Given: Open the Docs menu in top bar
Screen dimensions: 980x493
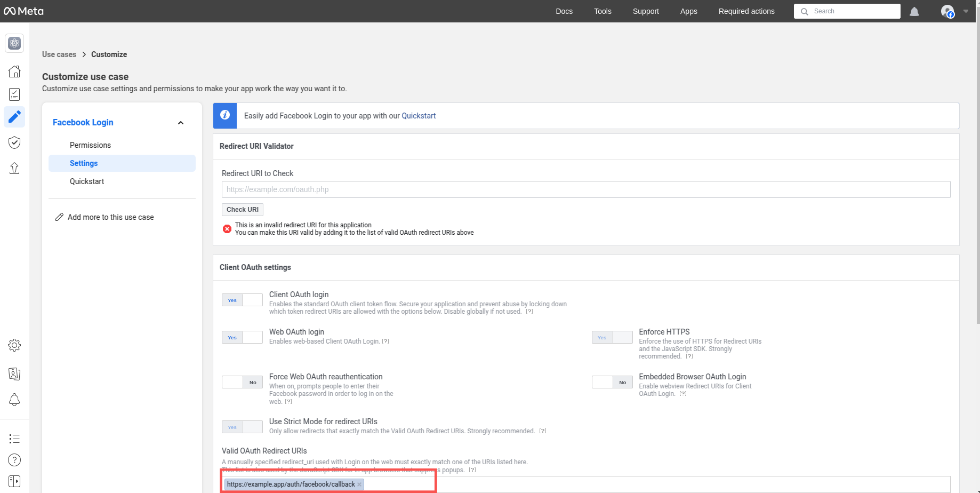Looking at the screenshot, I should tap(564, 11).
